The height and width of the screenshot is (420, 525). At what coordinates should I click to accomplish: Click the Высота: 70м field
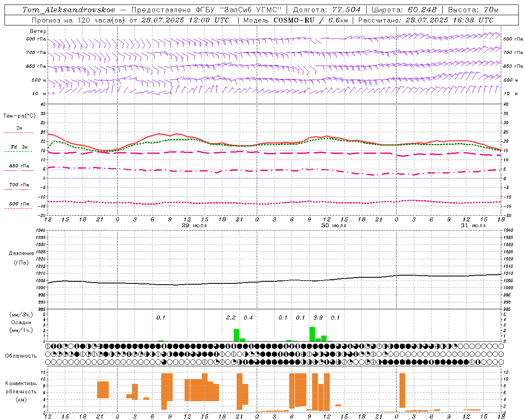473,10
